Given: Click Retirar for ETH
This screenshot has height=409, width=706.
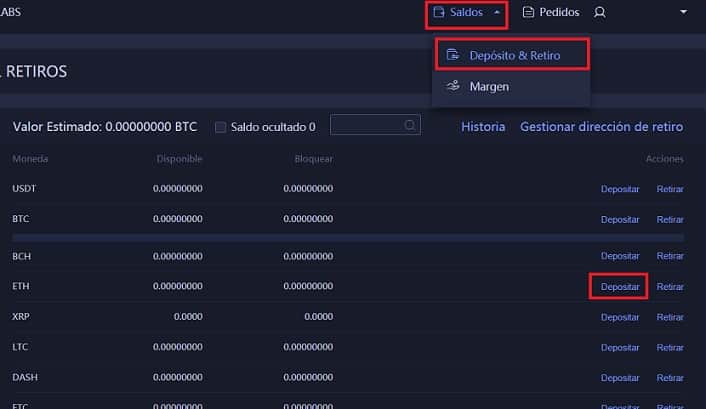Looking at the screenshot, I should click(x=670, y=287).
